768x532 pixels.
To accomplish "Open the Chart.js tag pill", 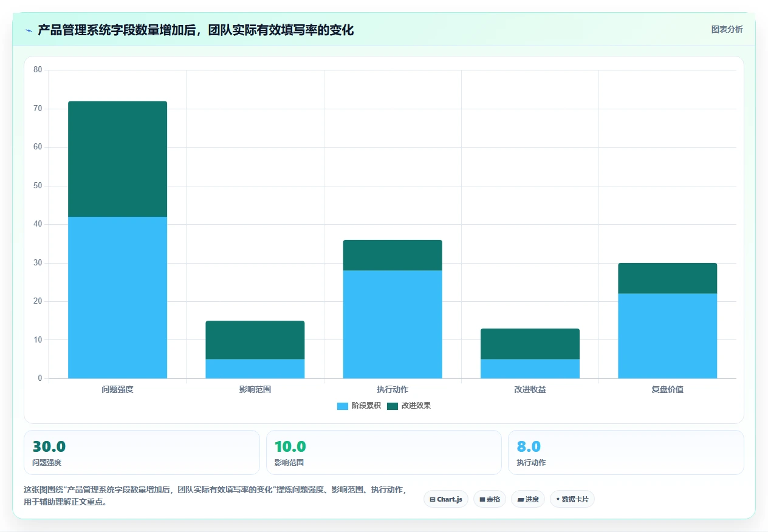I will [x=446, y=499].
